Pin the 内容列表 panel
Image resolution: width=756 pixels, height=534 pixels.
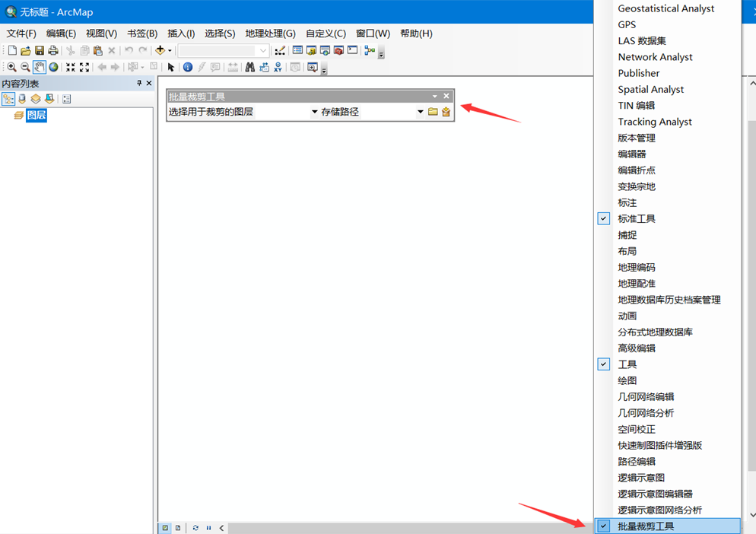click(x=139, y=83)
